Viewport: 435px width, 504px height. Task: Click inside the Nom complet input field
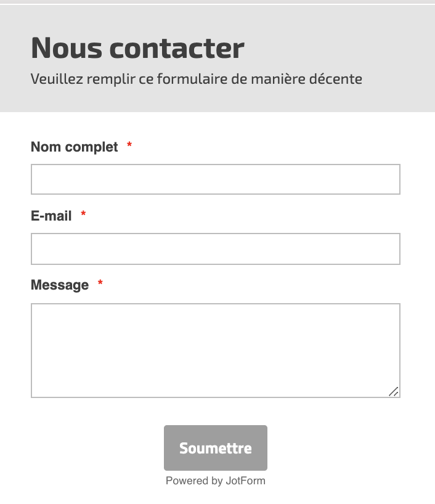[x=215, y=179]
